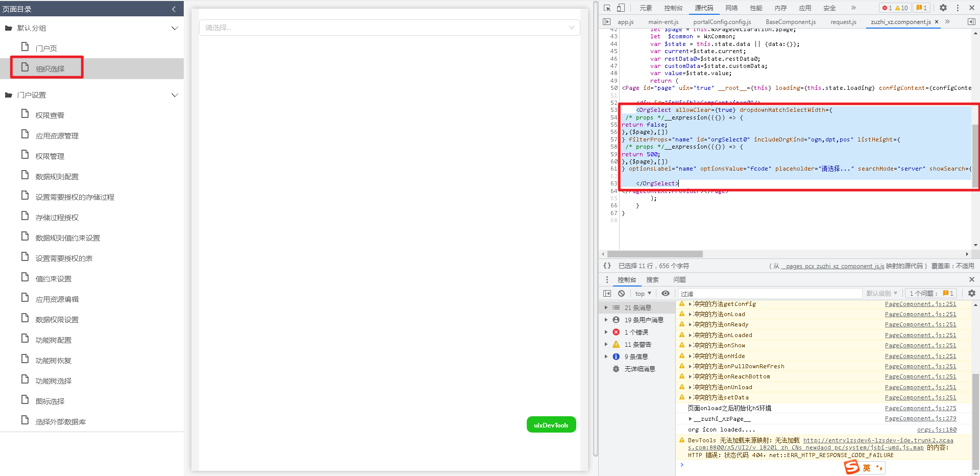Click the 过滤 console filter field
980x476 pixels.
769,293
